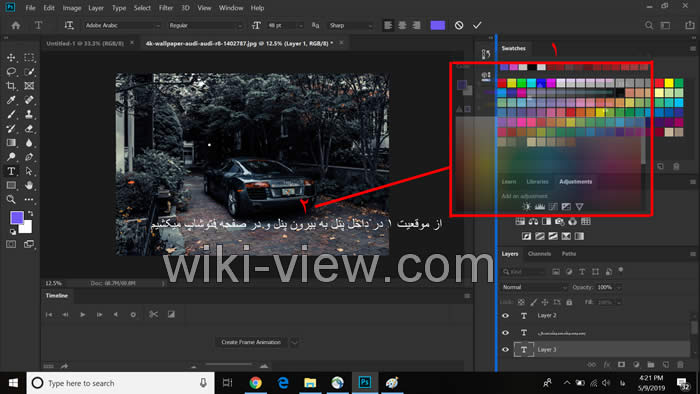Click the purple foreground color swatch
Image resolution: width=700 pixels, height=394 pixels.
tap(17, 218)
